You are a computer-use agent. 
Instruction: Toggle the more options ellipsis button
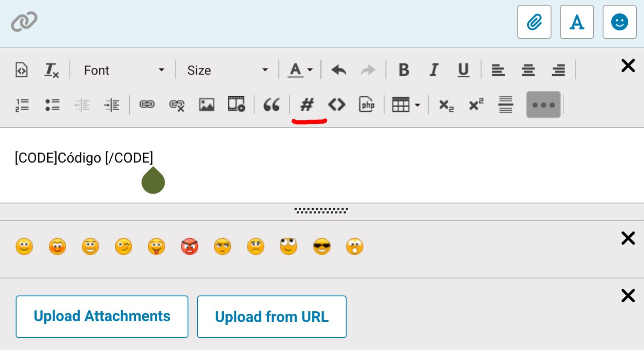543,105
